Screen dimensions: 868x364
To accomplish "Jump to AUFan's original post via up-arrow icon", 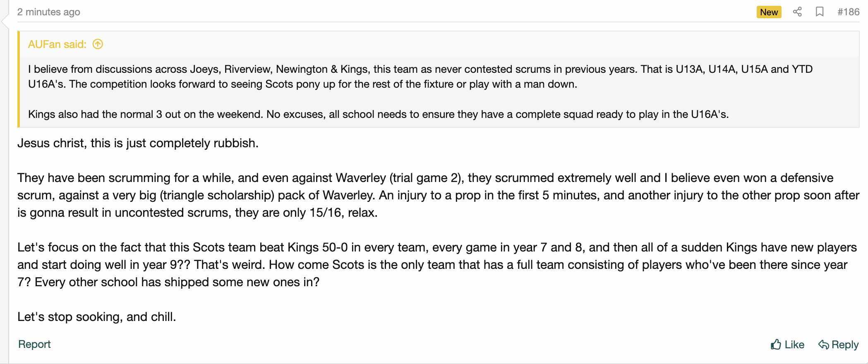I will point(98,44).
